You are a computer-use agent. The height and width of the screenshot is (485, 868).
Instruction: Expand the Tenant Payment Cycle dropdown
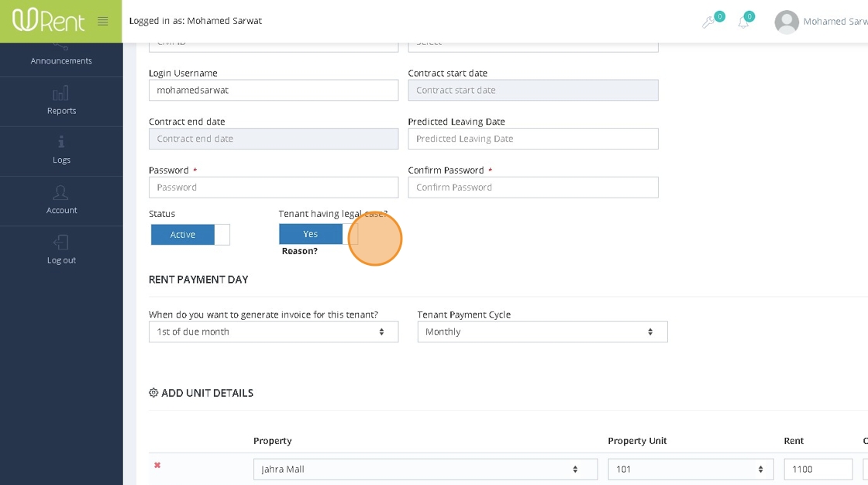pos(542,332)
